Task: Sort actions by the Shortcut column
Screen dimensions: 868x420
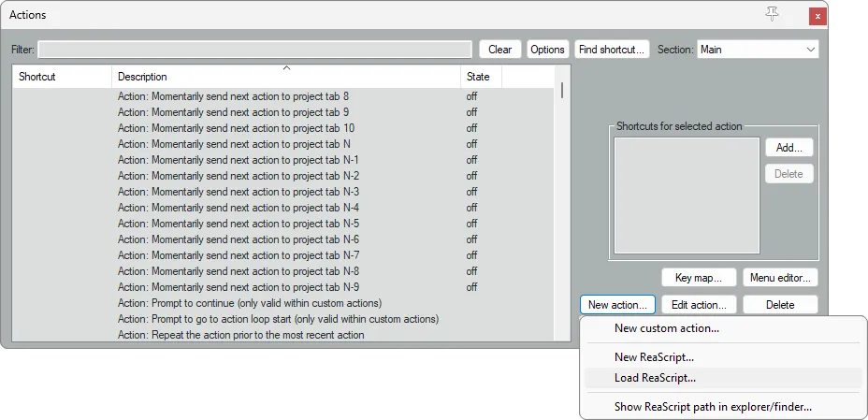Action: click(62, 77)
